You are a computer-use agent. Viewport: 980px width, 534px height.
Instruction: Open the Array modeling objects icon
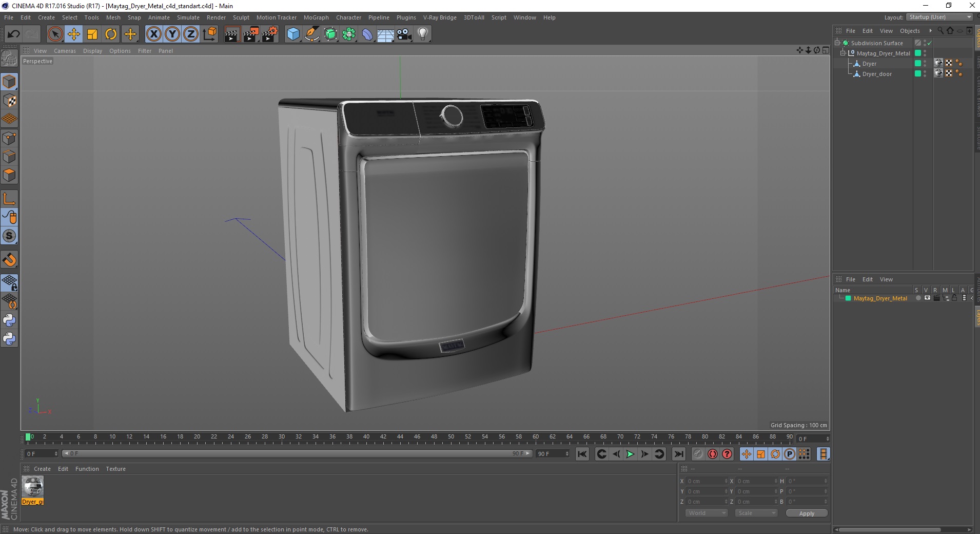pos(349,34)
